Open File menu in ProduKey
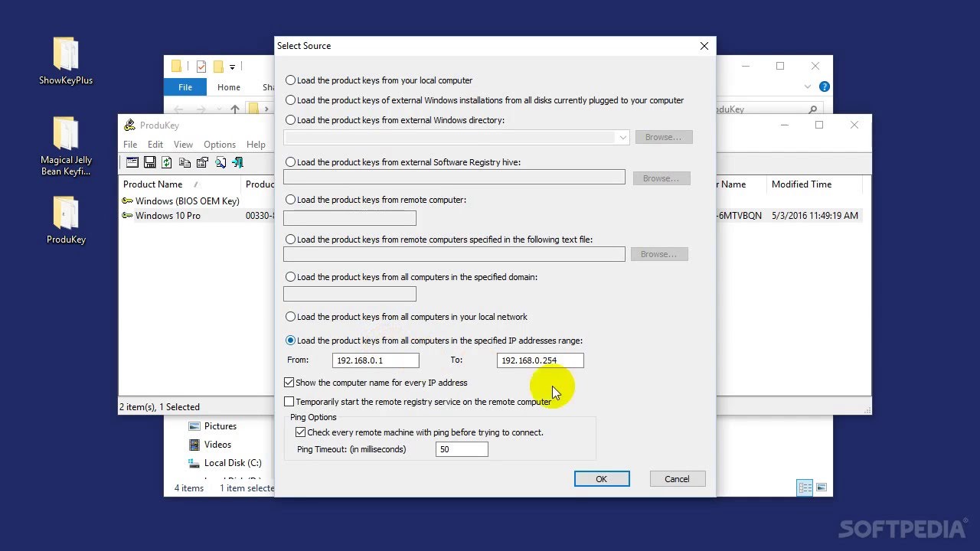Viewport: 980px width, 551px height. (x=130, y=144)
